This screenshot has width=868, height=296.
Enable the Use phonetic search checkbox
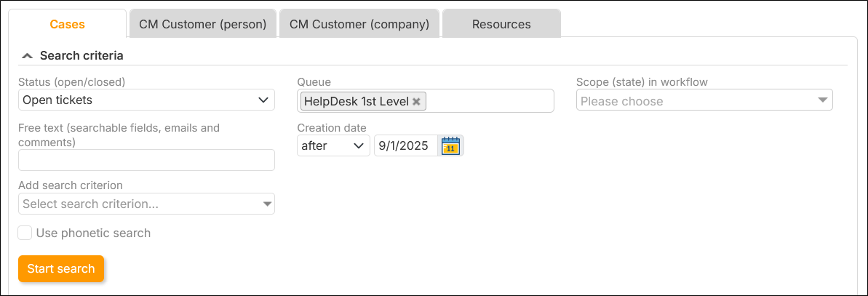(x=25, y=233)
